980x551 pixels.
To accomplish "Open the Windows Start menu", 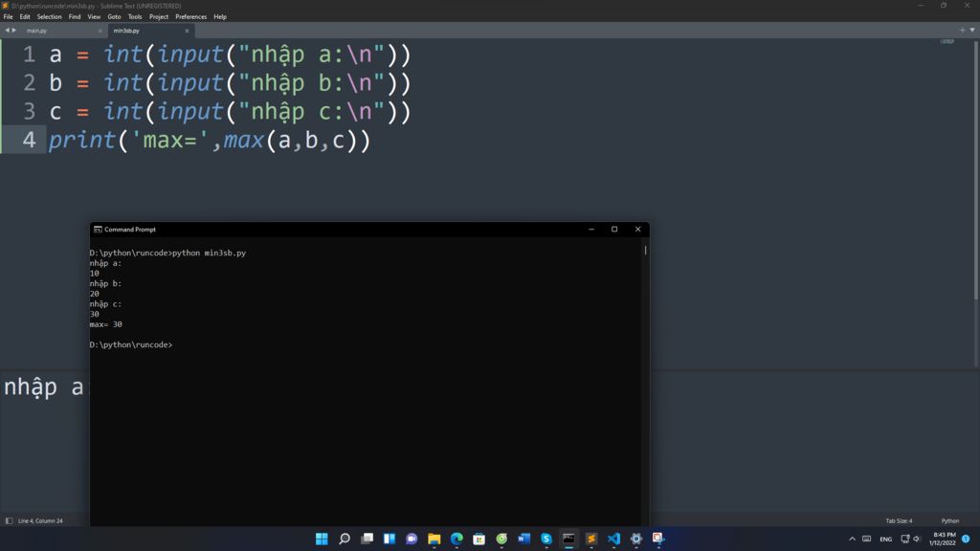I will click(x=322, y=539).
